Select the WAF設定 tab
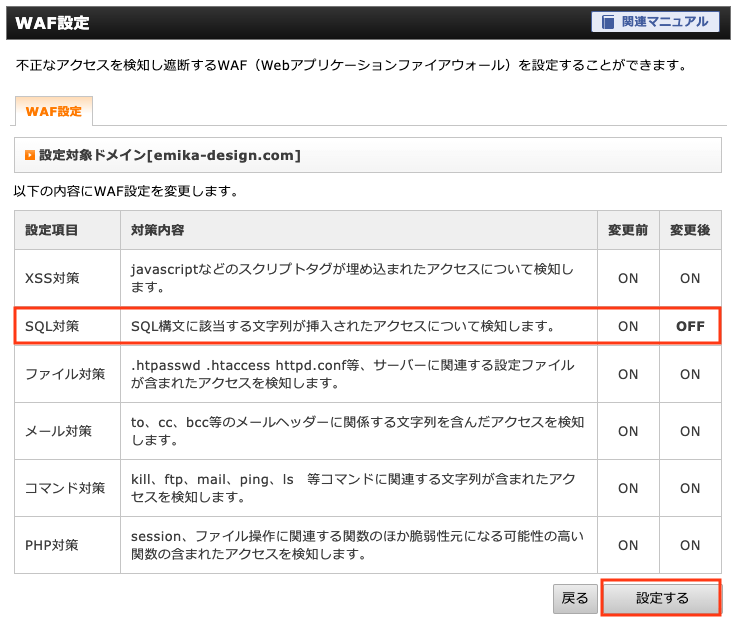The width and height of the screenshot is (739, 623). (x=54, y=111)
